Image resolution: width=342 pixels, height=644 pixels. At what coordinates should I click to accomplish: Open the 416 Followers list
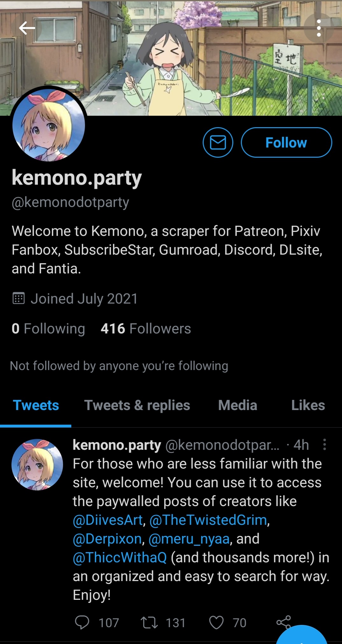pos(146,328)
